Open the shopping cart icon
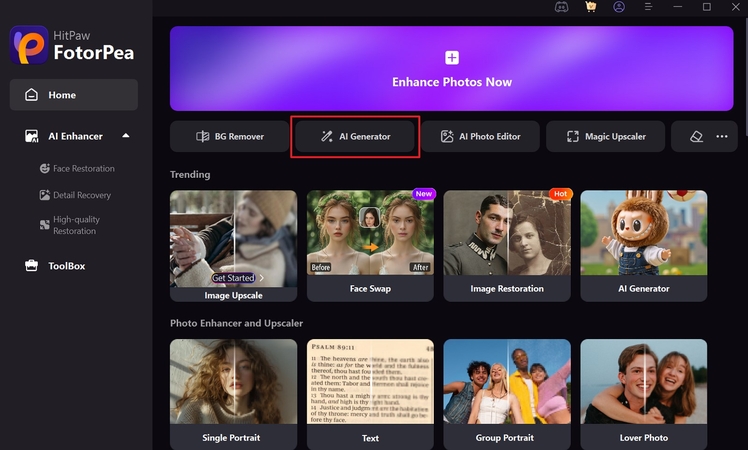 tap(591, 7)
